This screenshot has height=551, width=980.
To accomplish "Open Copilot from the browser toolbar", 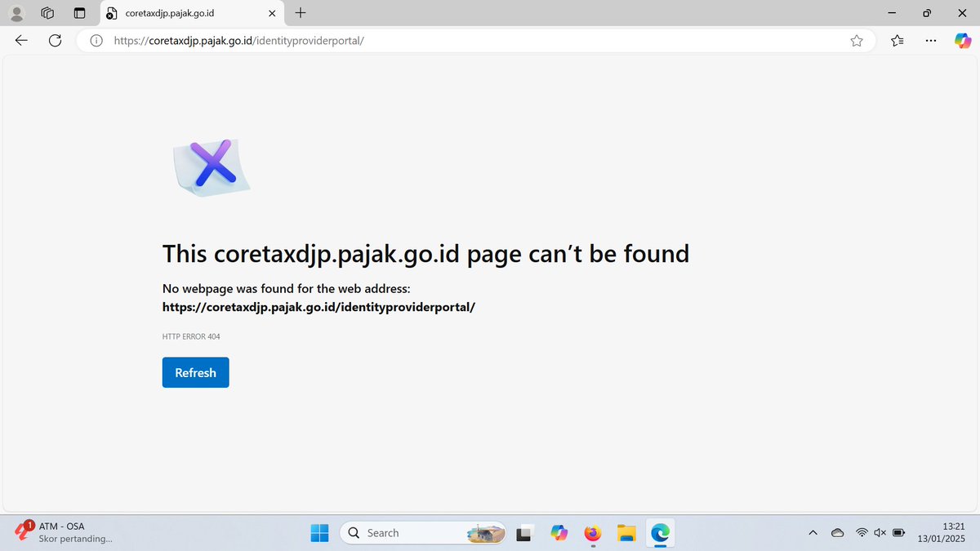I will point(963,41).
